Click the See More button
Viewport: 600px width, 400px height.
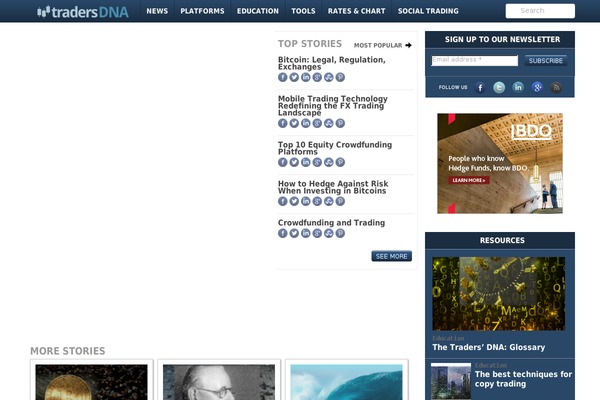coord(391,256)
